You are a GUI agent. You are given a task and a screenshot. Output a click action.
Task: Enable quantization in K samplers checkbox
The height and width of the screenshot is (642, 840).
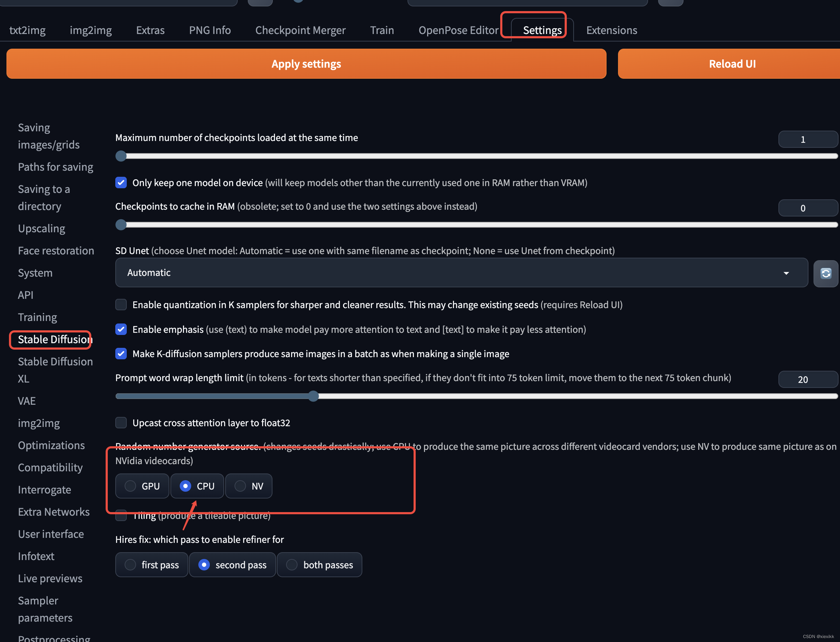coord(121,305)
